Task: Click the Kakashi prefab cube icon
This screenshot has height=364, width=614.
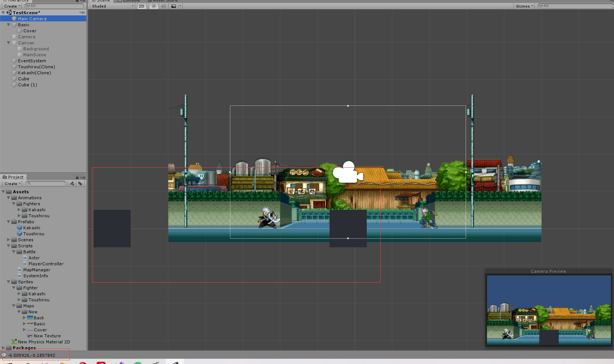Action: pyautogui.click(x=20, y=228)
